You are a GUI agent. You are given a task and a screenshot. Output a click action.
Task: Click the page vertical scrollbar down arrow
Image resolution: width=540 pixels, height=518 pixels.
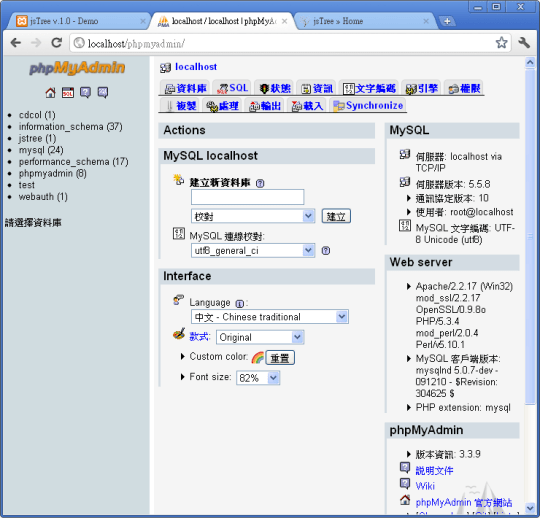click(530, 508)
